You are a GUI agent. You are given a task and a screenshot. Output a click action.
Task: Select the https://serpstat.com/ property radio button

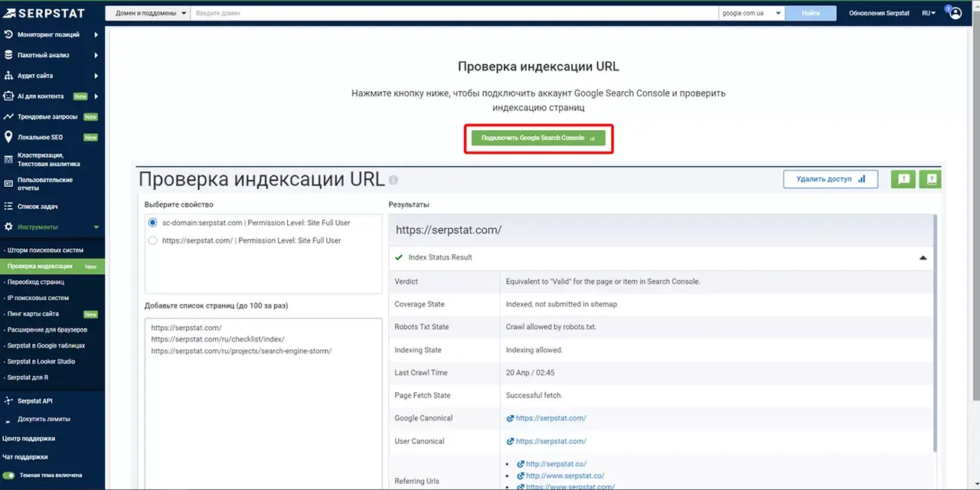coord(153,240)
